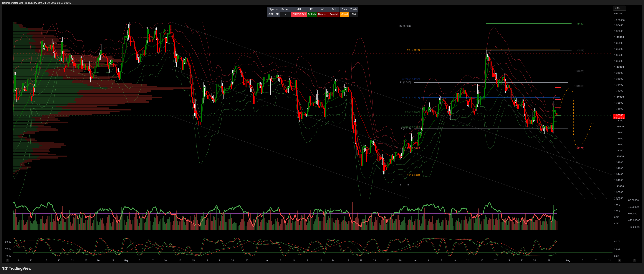This screenshot has width=644, height=274.
Task: Click the R2 (1.364) pivot label
Action: point(405,26)
